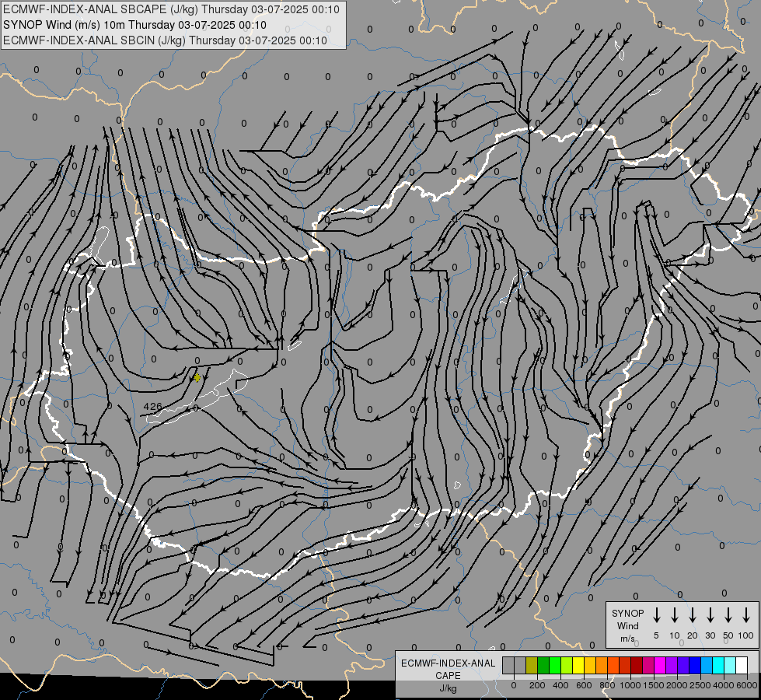Pick the orange-red CAPE swatch after 800

click(x=613, y=665)
